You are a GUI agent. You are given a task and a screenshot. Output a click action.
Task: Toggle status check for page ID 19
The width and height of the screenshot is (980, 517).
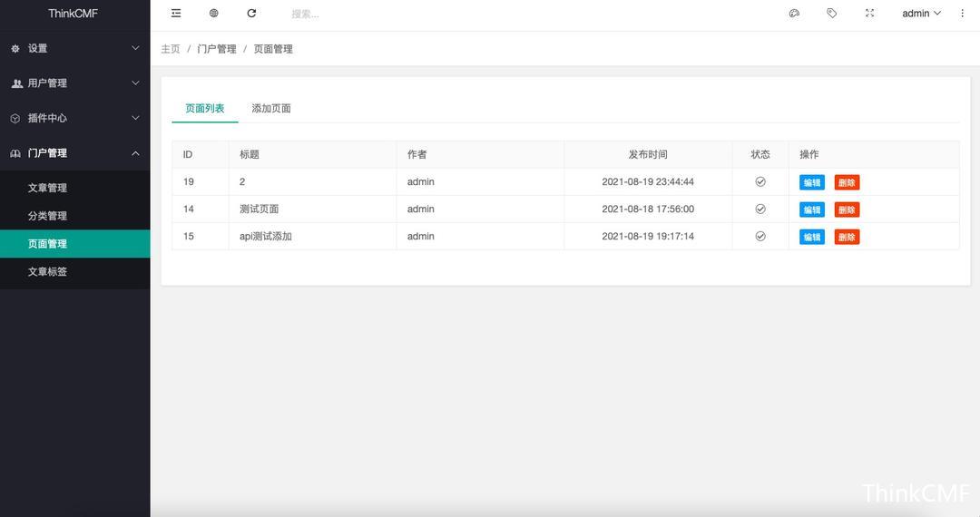coord(760,182)
